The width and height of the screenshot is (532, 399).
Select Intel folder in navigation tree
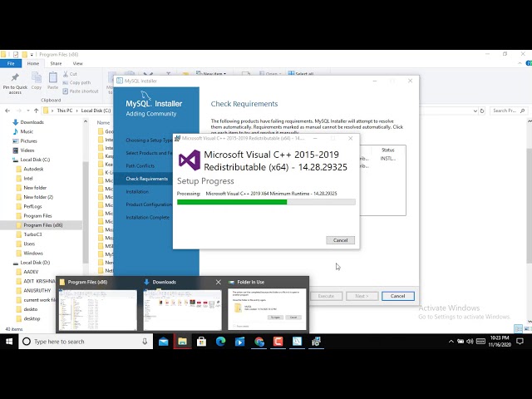click(27, 179)
